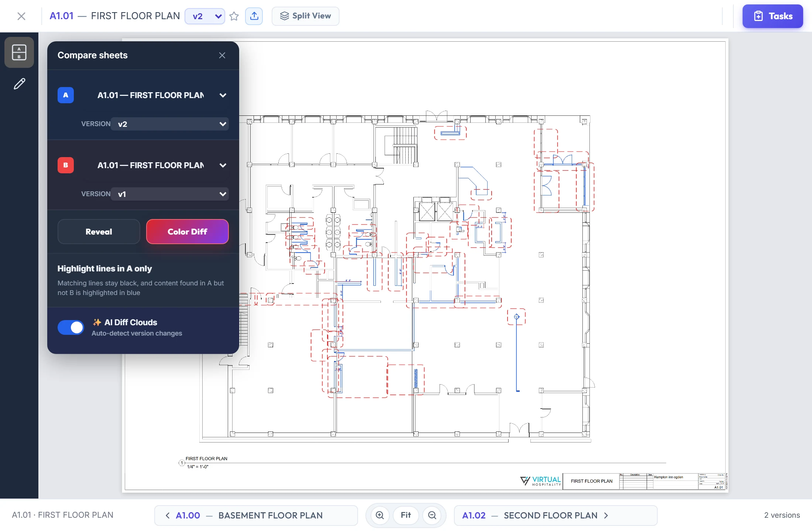Go to previous sheet A1.00 Basement Floor Plan

(256, 516)
